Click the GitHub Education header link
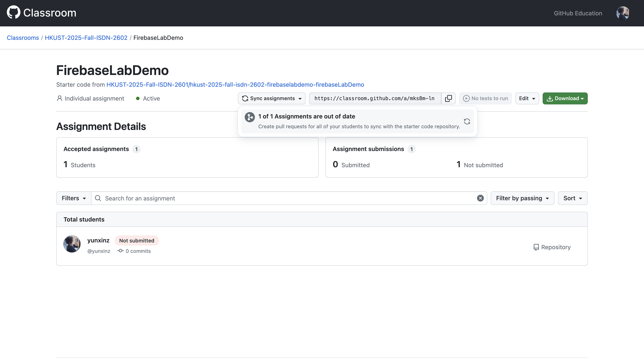Screen dimensions: 644x363 point(578,13)
